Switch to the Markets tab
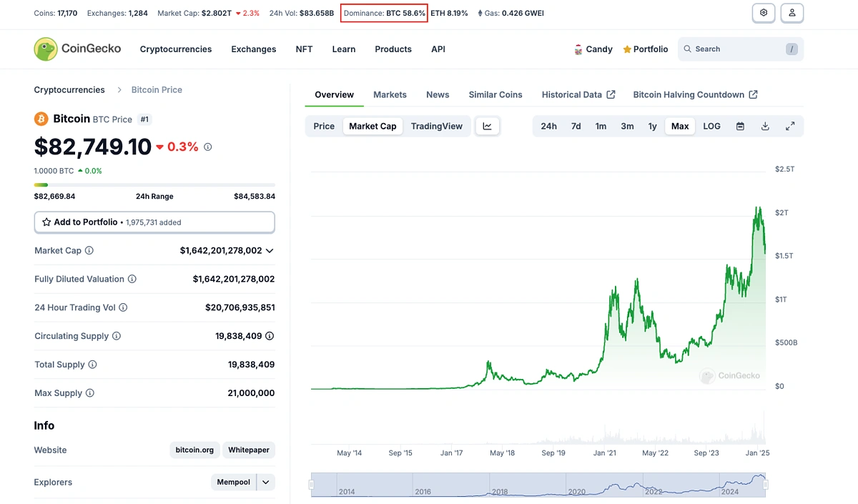 pos(390,94)
